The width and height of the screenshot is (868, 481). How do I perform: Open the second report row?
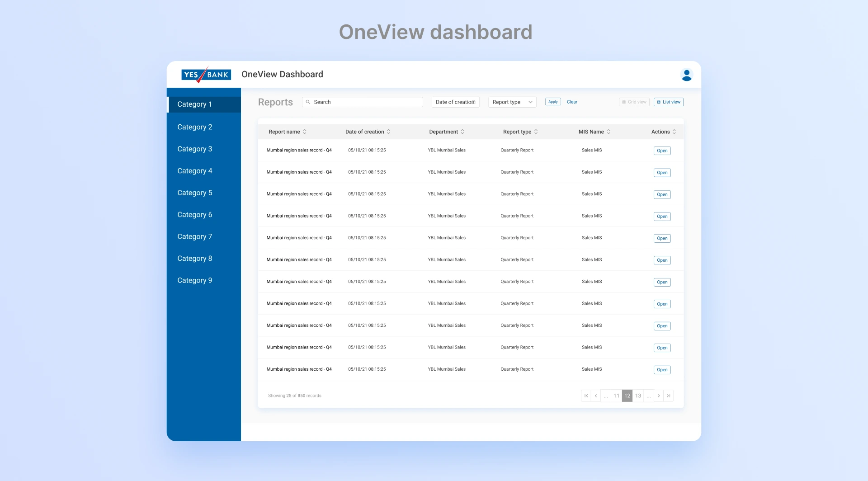pos(662,173)
